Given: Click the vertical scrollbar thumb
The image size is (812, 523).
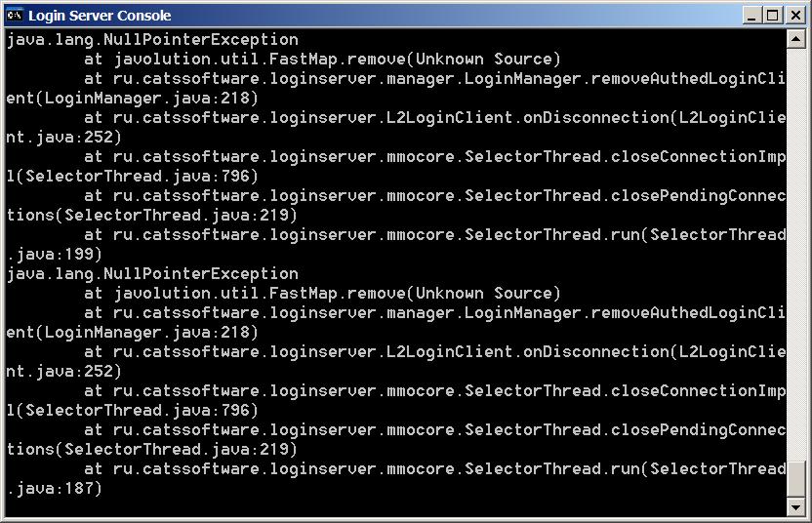Looking at the screenshot, I should [x=796, y=479].
